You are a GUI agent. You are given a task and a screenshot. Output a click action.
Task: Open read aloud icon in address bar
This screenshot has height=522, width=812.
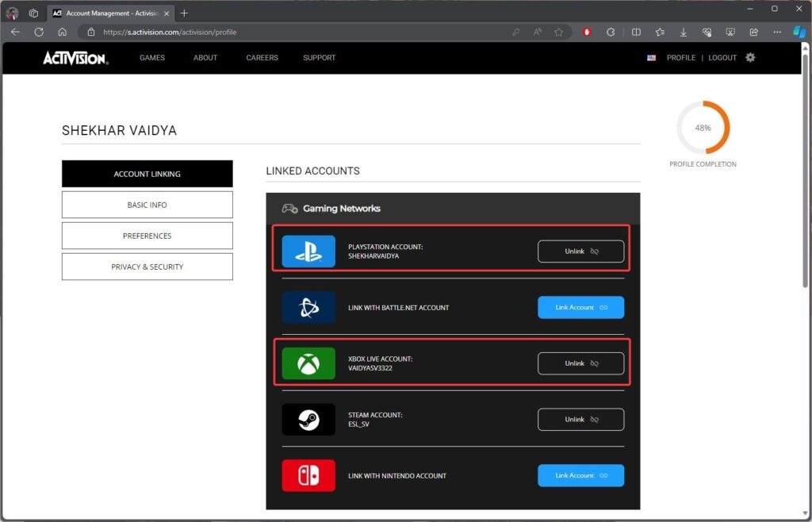click(x=538, y=32)
